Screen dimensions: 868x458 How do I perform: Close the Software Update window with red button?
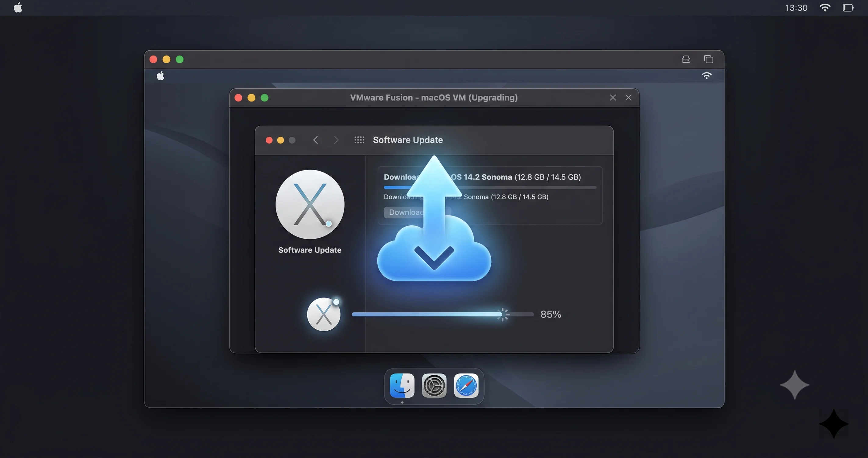point(269,140)
